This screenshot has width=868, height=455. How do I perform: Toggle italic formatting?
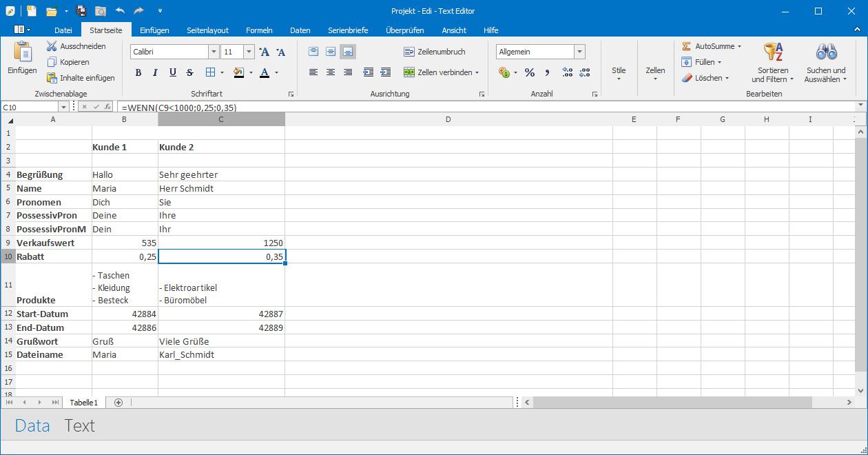point(155,72)
